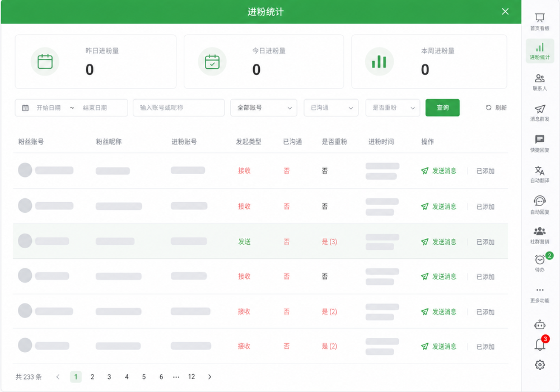Screen dimensions: 560x392
Task: Go to page 6
Action: pos(161,377)
